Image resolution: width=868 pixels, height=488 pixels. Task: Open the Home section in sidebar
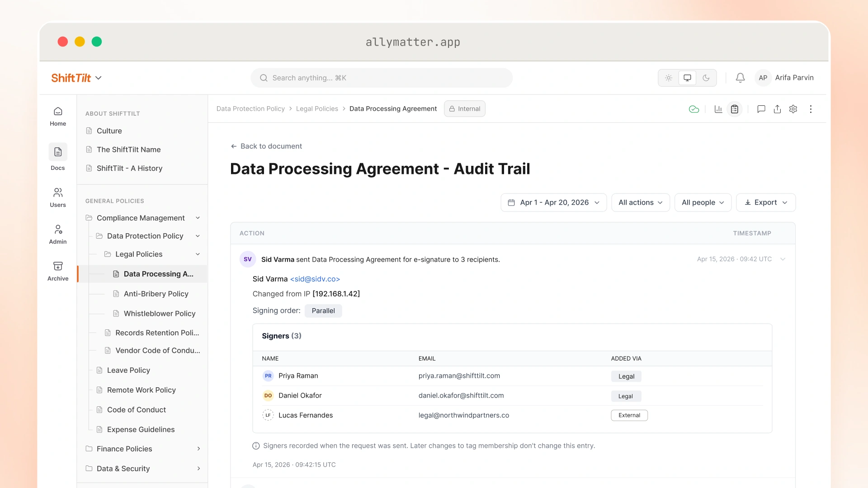pos(58,116)
